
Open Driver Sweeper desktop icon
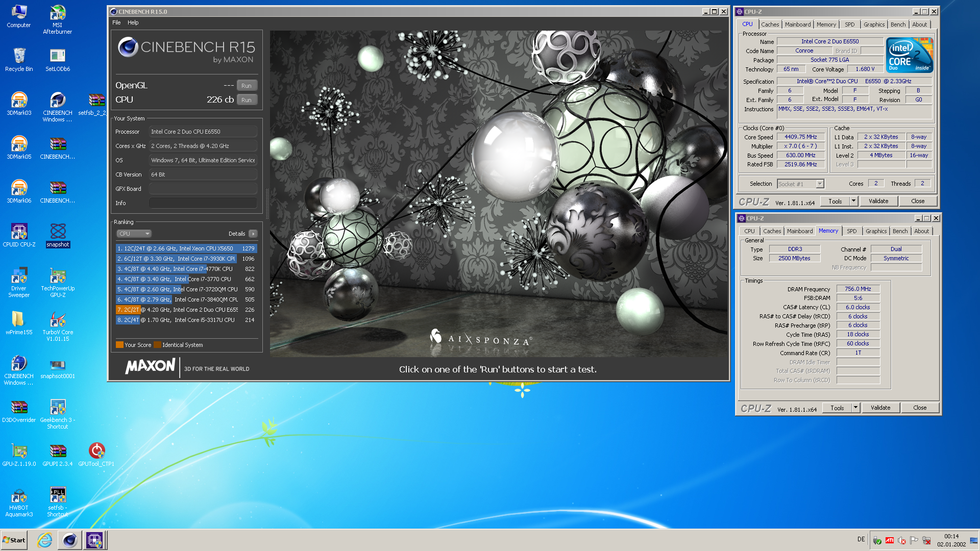[x=19, y=283]
